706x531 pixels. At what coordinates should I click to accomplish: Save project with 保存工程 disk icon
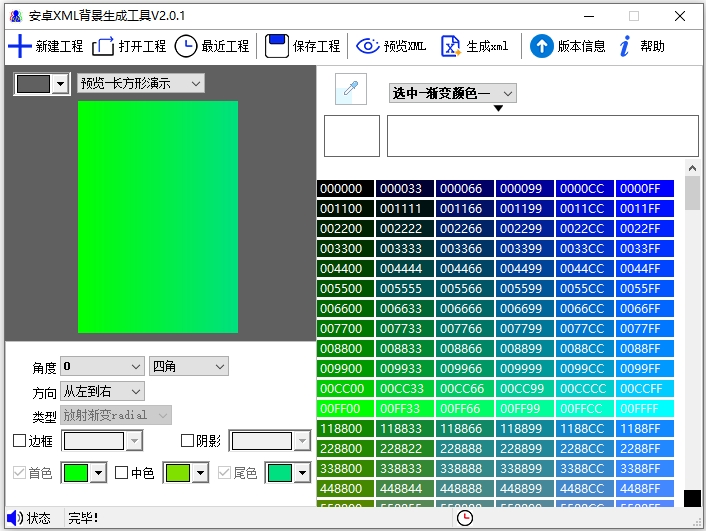(276, 46)
